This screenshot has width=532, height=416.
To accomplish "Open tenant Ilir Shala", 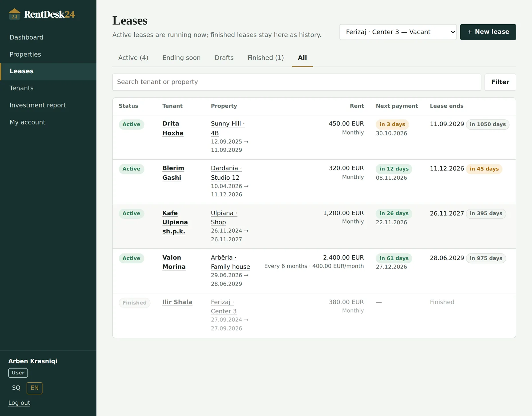I will tap(177, 302).
